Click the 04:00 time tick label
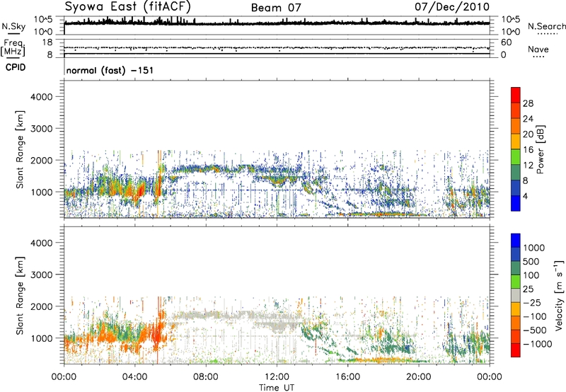The height and width of the screenshot is (392, 566). click(x=134, y=377)
